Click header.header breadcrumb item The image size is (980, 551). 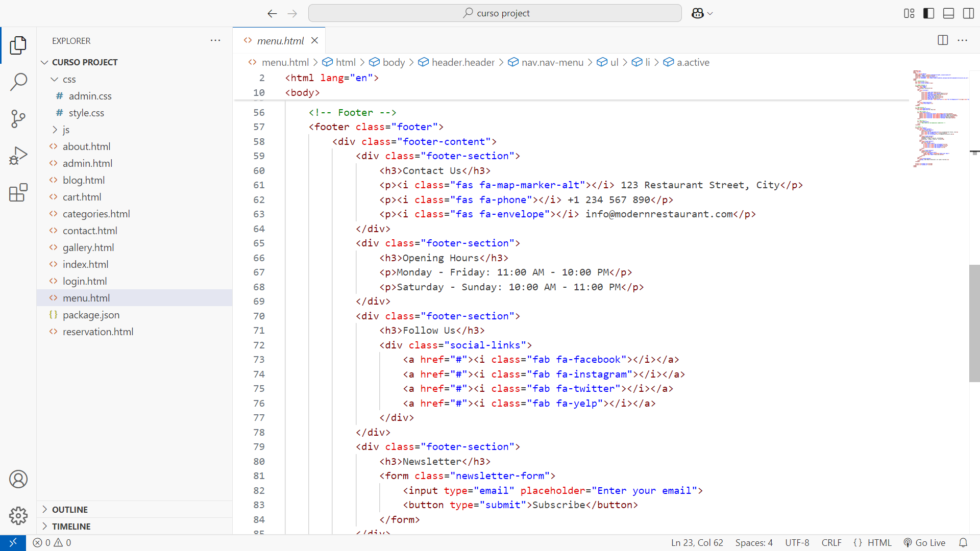click(457, 62)
